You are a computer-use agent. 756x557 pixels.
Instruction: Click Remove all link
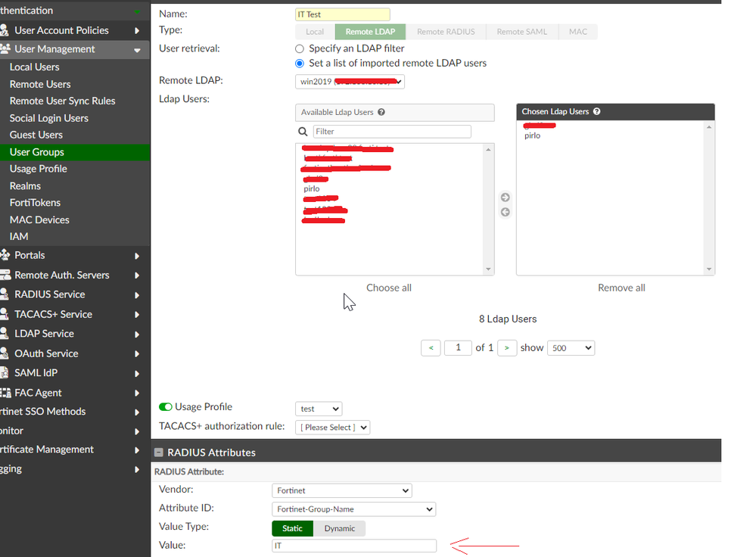(x=621, y=288)
